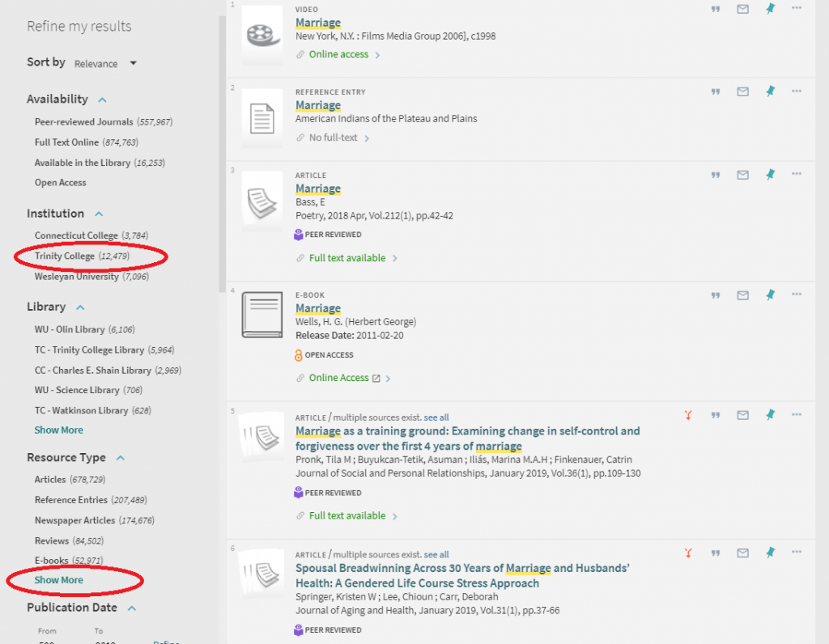Pin the Marriage reference entry result
829x644 pixels.
771,91
